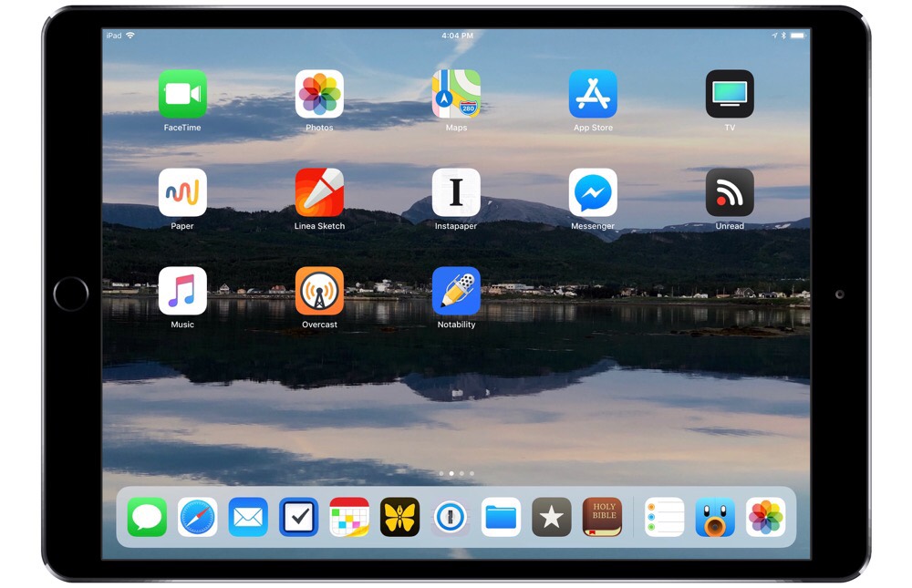Open Instapaper
The width and height of the screenshot is (912, 588).
pyautogui.click(x=456, y=192)
